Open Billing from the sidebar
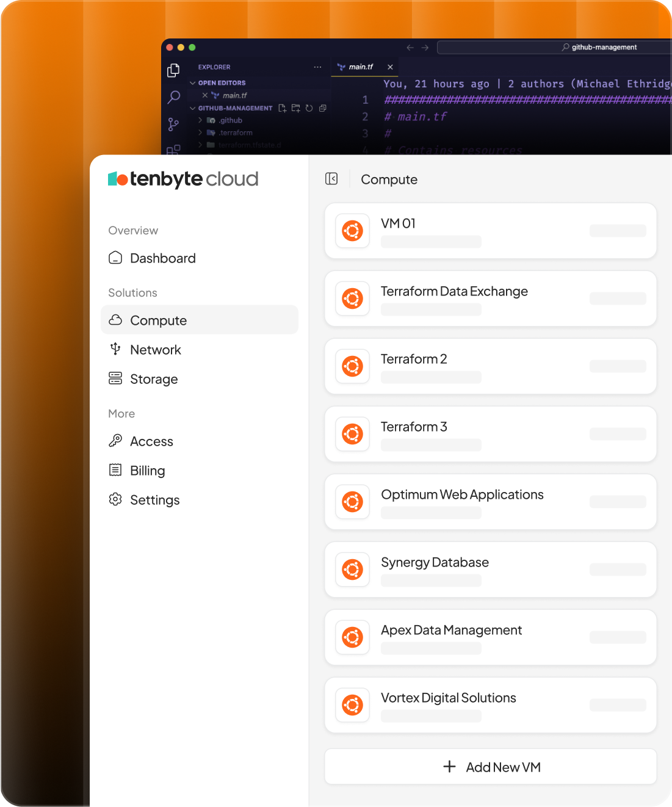This screenshot has height=807, width=672. (147, 471)
